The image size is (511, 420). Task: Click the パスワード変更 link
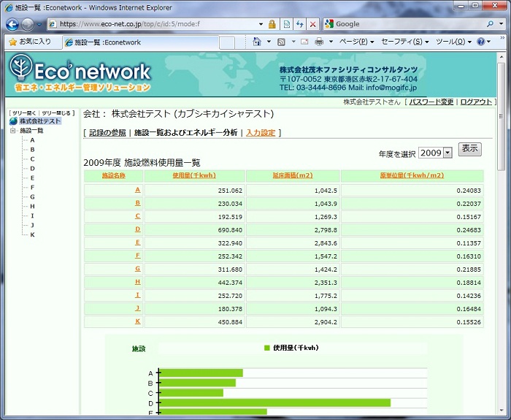431,102
